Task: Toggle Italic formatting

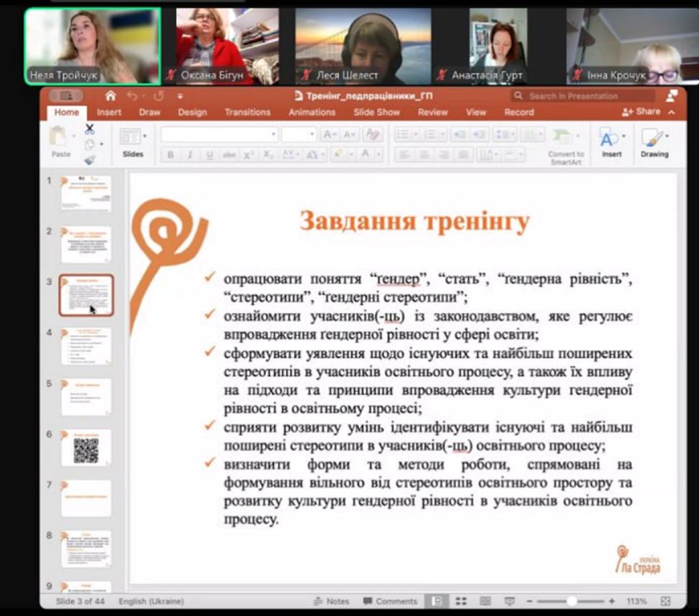Action: coord(189,155)
